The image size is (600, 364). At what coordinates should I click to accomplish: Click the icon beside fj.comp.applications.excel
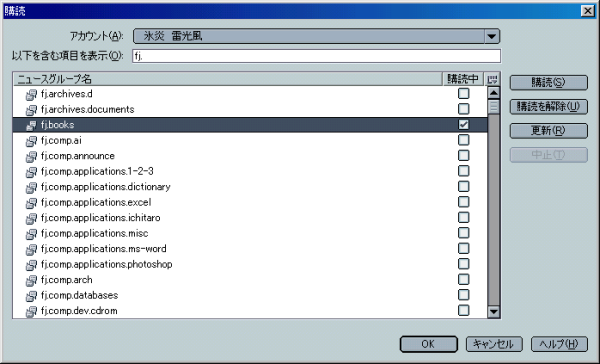(x=31, y=203)
